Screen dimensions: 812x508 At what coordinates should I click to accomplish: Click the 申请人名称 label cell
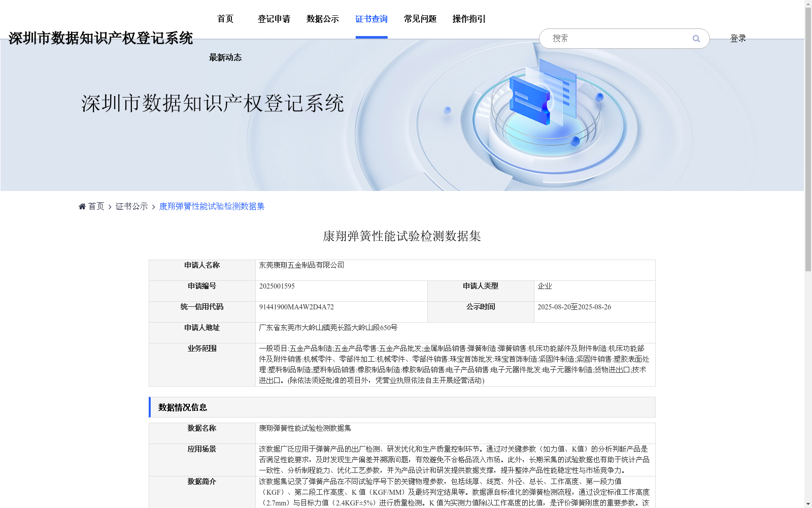coord(202,270)
